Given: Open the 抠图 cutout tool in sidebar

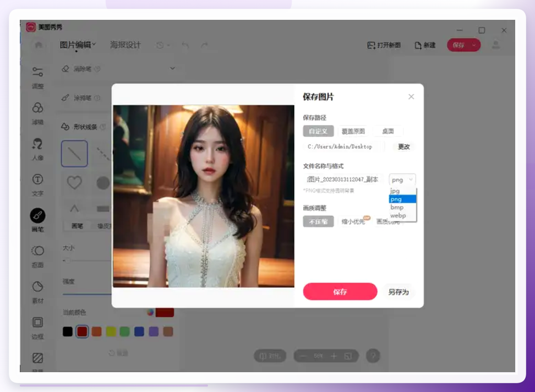Looking at the screenshot, I should tap(37, 257).
